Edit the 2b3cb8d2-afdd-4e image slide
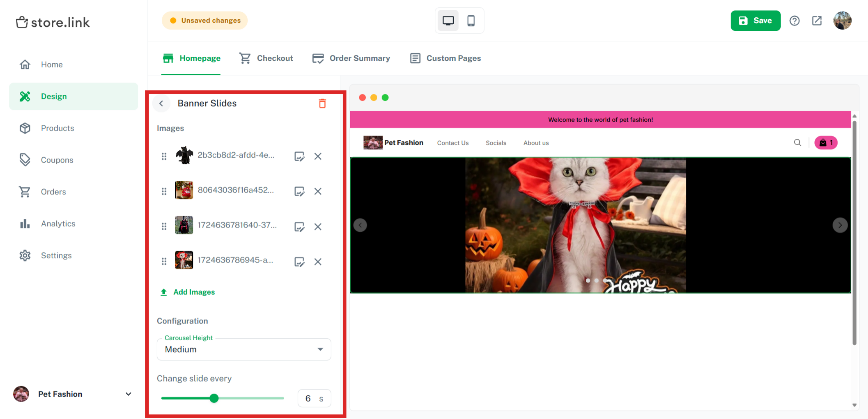Screen dimensions: 868x419 (x=299, y=156)
